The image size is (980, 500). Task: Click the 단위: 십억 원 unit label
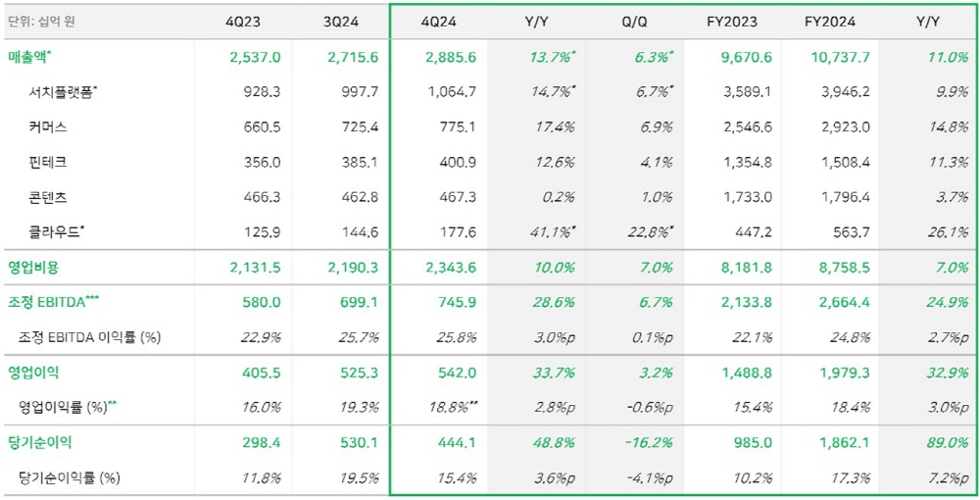[x=42, y=20]
